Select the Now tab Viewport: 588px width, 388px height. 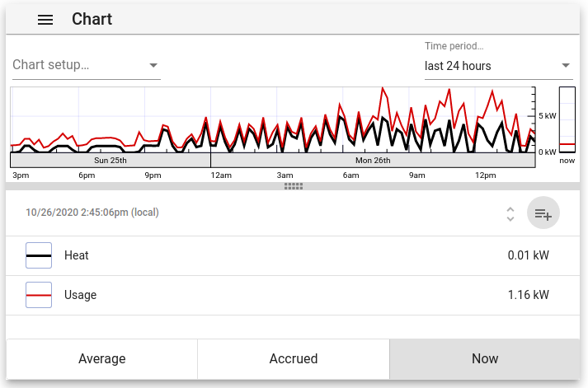[x=484, y=359]
